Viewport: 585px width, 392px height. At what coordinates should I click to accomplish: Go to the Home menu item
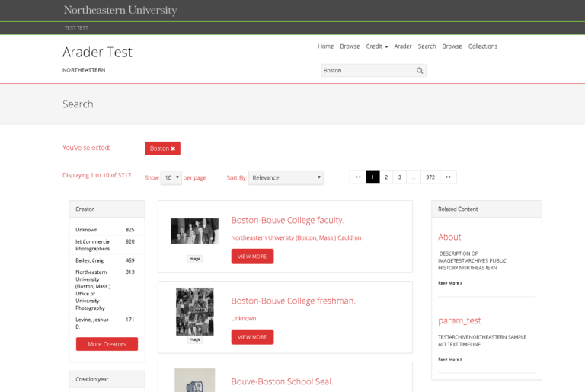pos(325,46)
